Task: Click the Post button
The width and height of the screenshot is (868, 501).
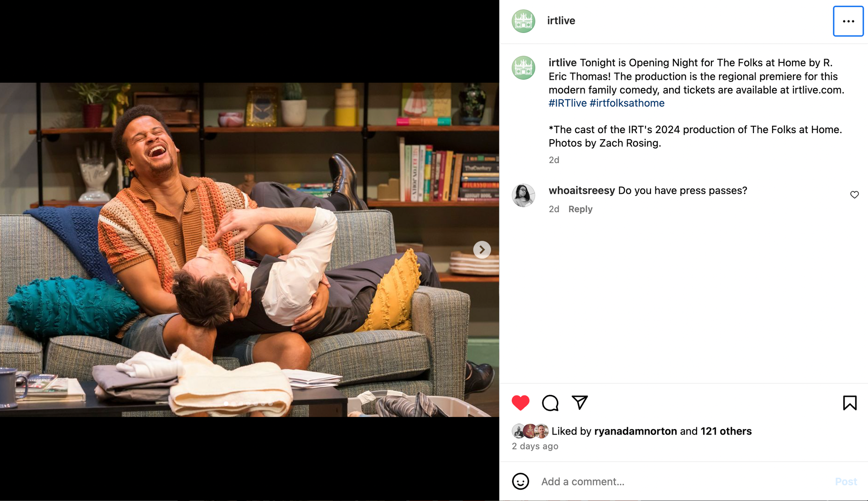Action: 846,481
